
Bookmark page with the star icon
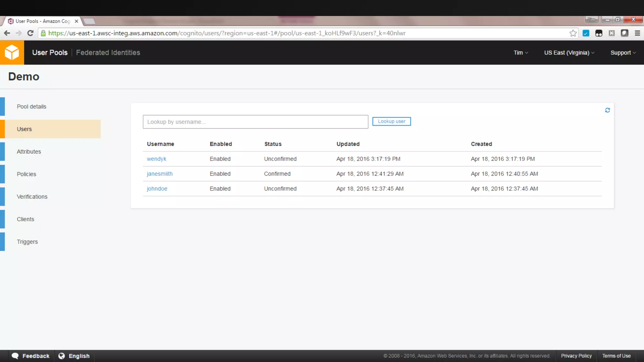pos(573,33)
